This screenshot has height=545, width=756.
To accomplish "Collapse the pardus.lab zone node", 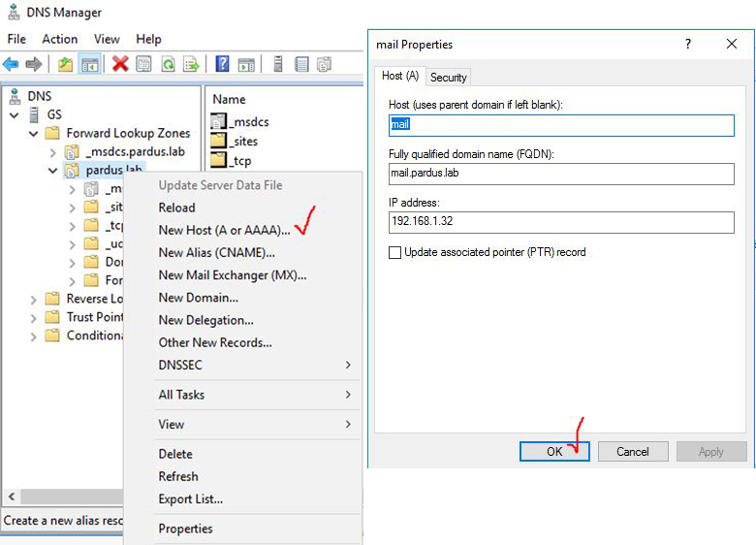I will (52, 171).
